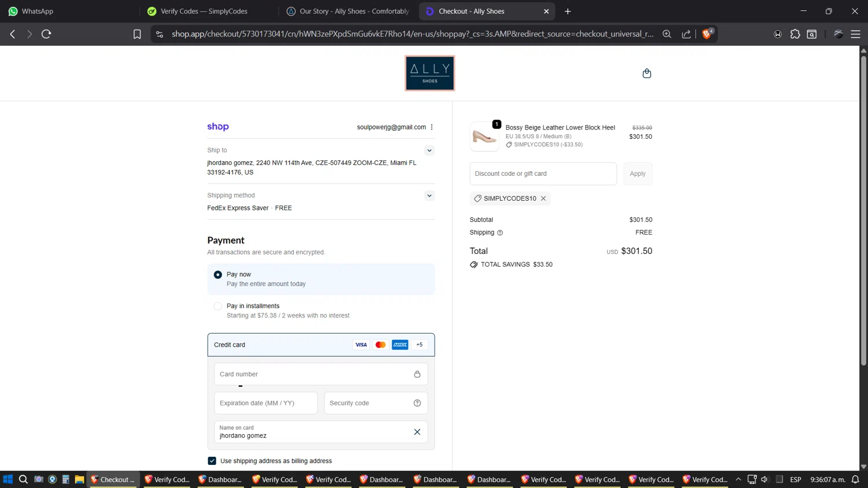Close the Checkout - Ally Shoes tab
868x488 pixels.
tap(546, 11)
